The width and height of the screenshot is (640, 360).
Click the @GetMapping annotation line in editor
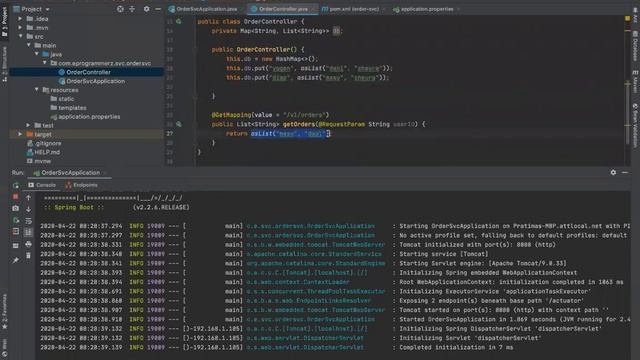tap(270, 115)
